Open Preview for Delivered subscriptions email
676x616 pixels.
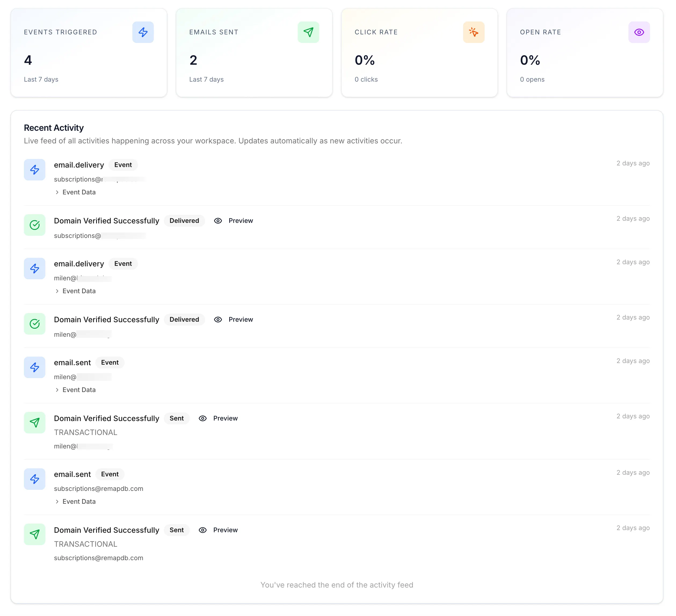click(241, 221)
